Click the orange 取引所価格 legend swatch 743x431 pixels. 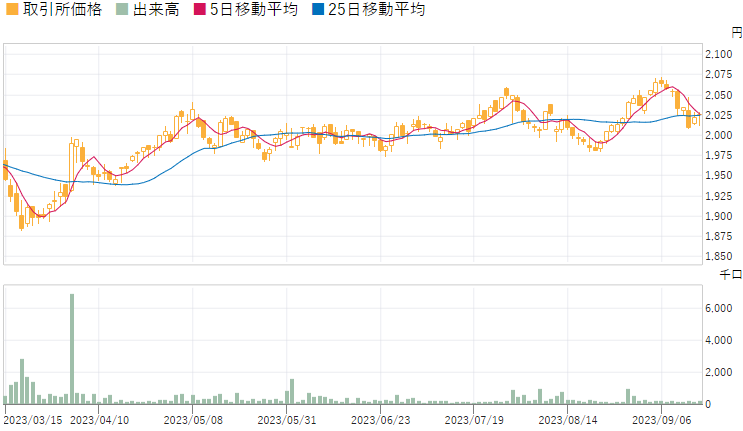12,9
